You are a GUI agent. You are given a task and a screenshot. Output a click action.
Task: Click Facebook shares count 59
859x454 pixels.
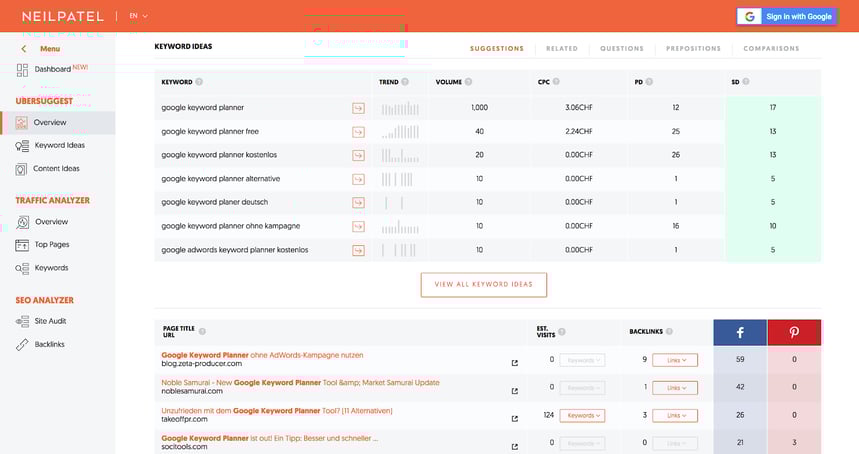[x=740, y=360]
